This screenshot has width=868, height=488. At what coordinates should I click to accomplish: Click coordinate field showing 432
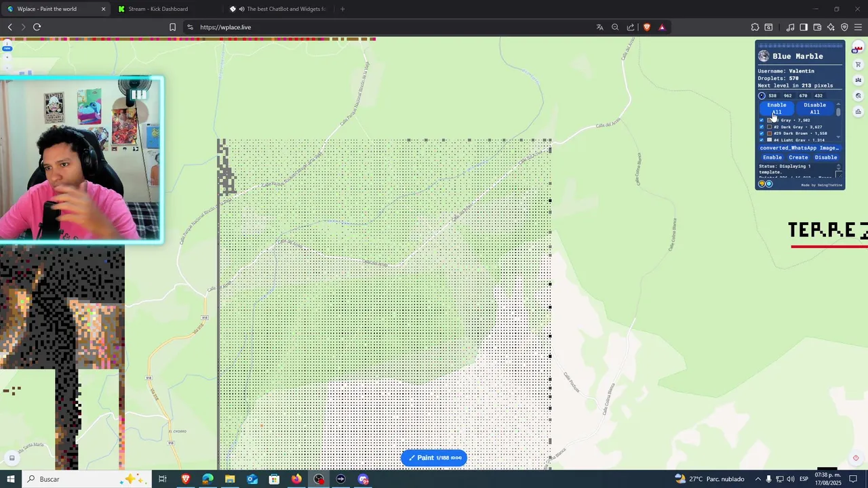click(x=818, y=96)
